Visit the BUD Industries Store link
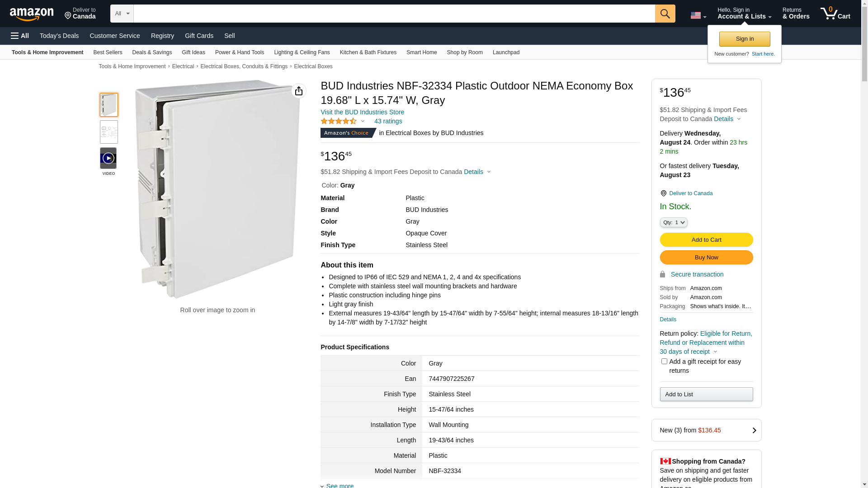Screen dimensions: 868x488 click(362, 112)
